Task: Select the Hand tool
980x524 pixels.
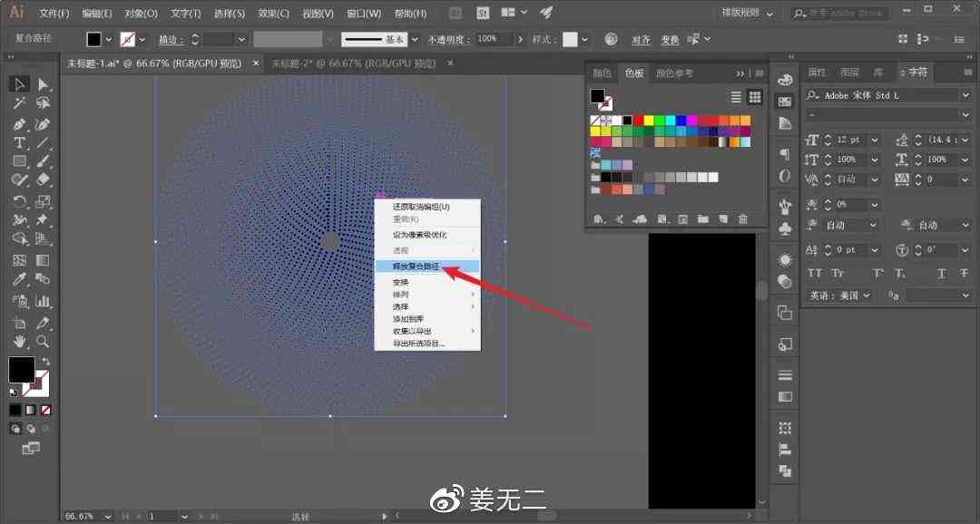Action: coord(19,342)
